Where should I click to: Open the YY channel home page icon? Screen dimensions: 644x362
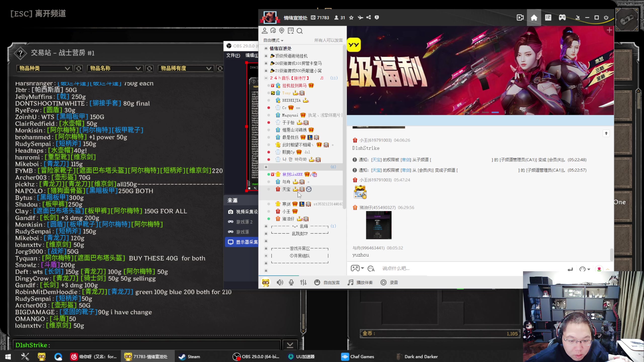[534, 18]
